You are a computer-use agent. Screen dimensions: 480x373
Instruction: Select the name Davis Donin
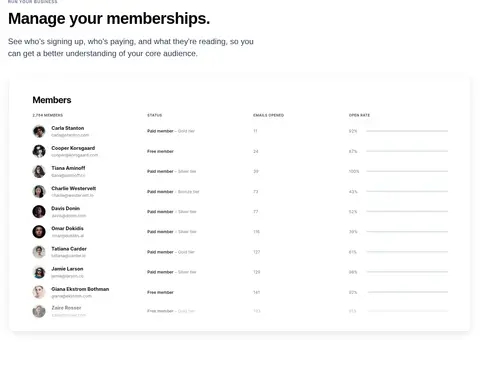pyautogui.click(x=66, y=208)
